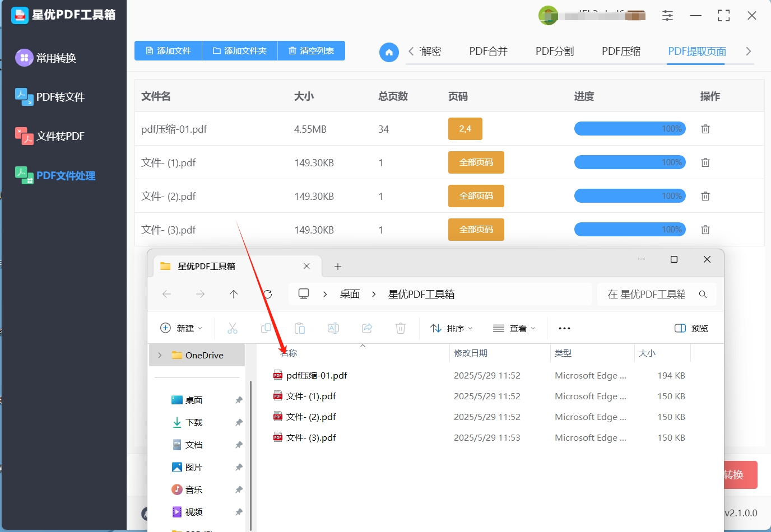771x532 pixels.
Task: Click the Delete trash icon in Explorer toolbar
Action: click(401, 328)
